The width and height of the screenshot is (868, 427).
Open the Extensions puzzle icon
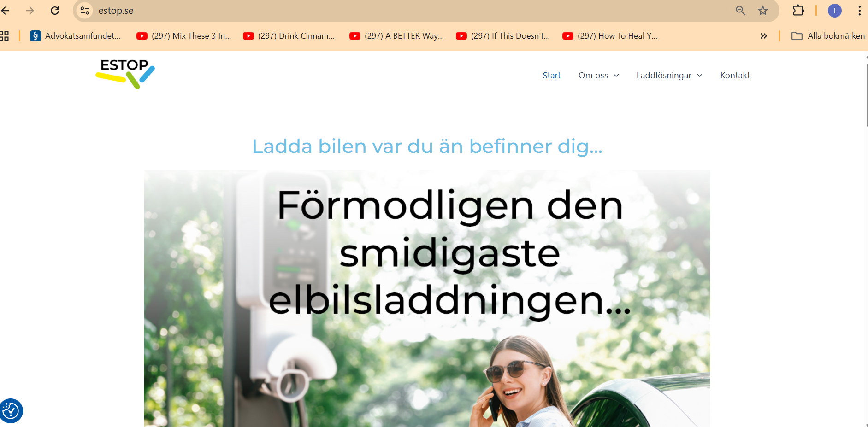pyautogui.click(x=798, y=11)
